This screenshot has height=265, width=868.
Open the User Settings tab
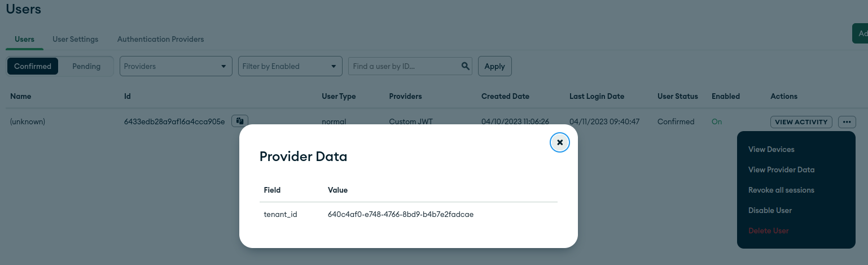point(75,40)
